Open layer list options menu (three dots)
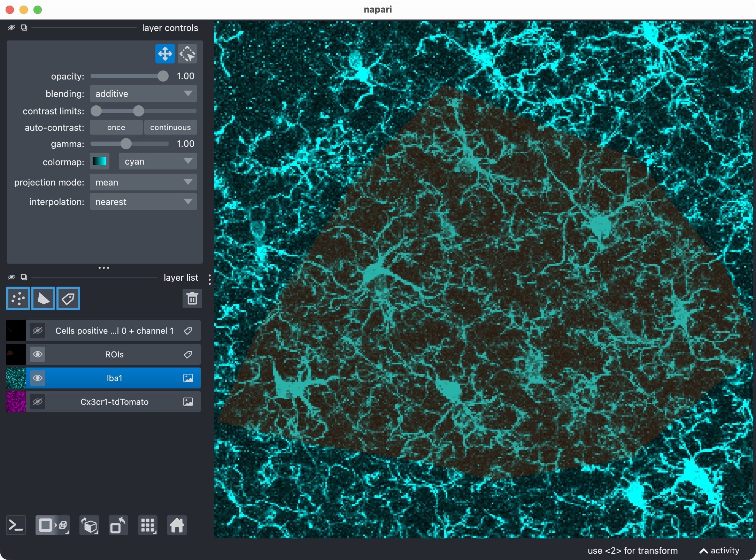This screenshot has width=756, height=560. pos(209,280)
